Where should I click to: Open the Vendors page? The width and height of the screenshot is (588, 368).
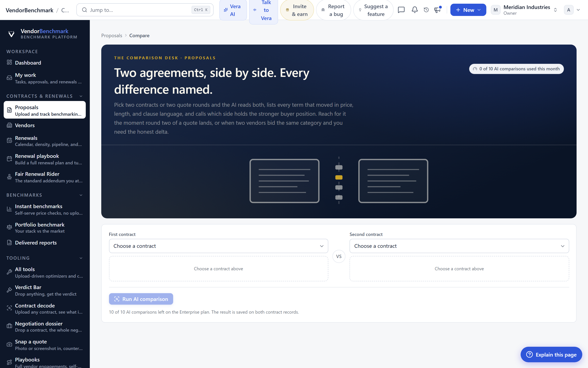tap(45, 125)
